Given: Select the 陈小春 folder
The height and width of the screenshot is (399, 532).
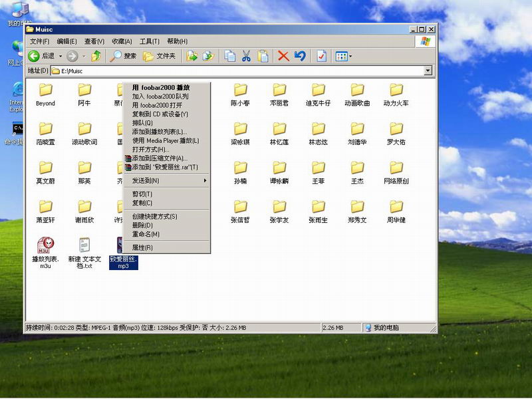Looking at the screenshot, I should (x=240, y=95).
